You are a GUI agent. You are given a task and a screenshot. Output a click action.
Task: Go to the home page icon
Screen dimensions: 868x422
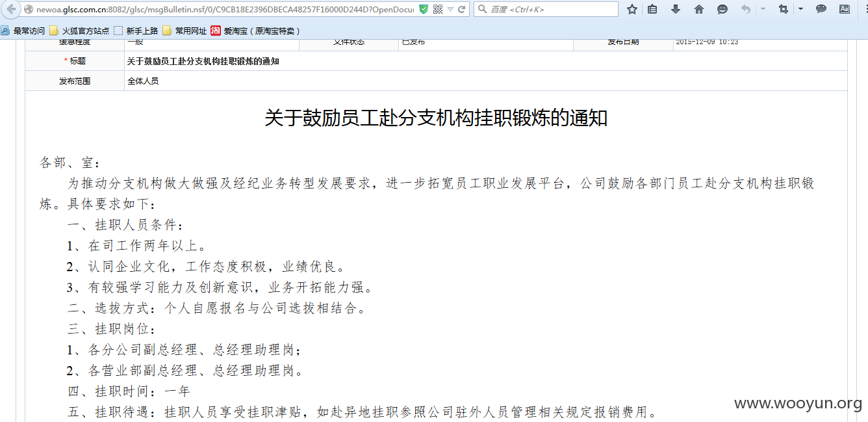pyautogui.click(x=699, y=10)
